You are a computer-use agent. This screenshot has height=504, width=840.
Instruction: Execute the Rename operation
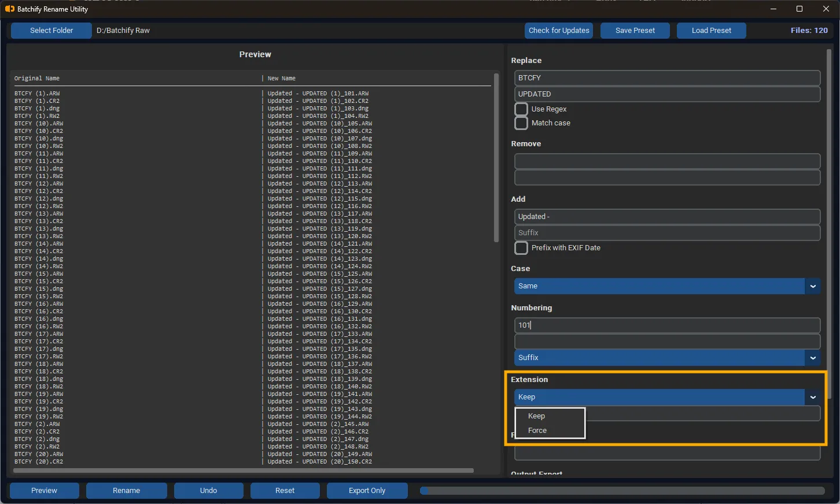(126, 490)
